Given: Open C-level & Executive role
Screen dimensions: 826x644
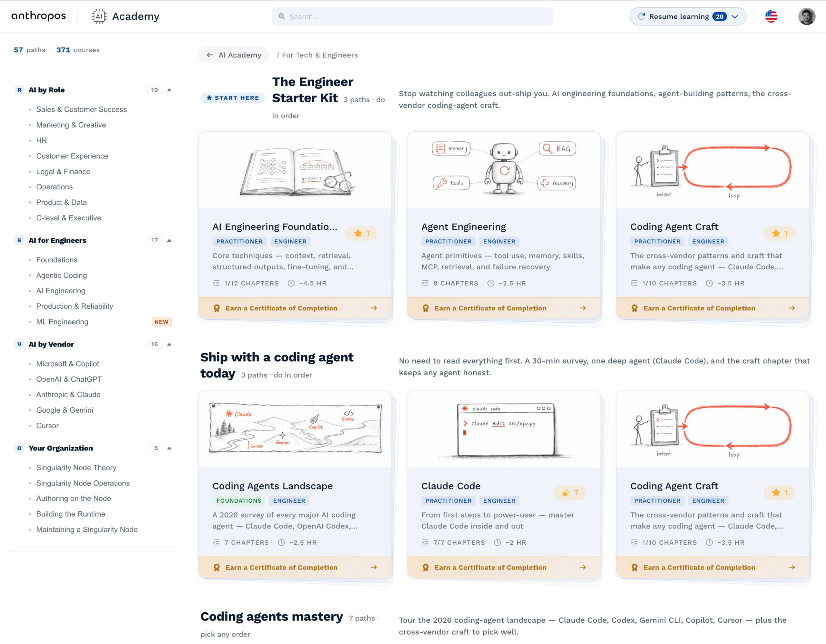Looking at the screenshot, I should (68, 218).
